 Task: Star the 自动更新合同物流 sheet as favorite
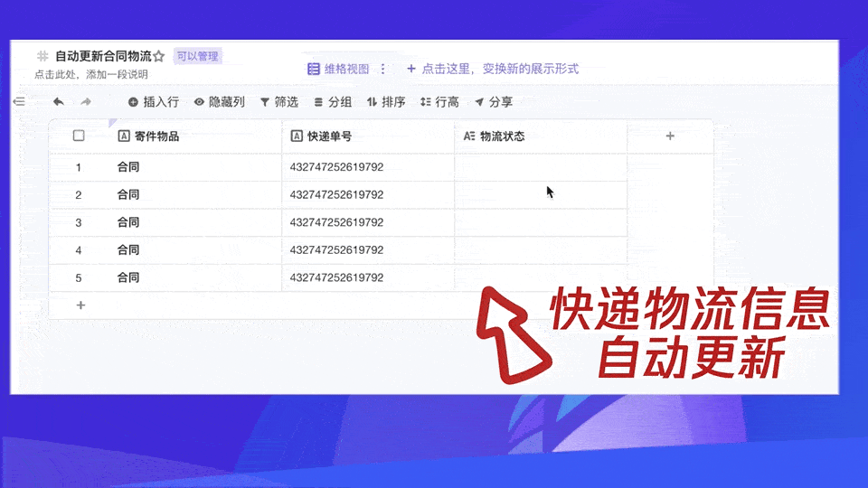pyautogui.click(x=159, y=56)
